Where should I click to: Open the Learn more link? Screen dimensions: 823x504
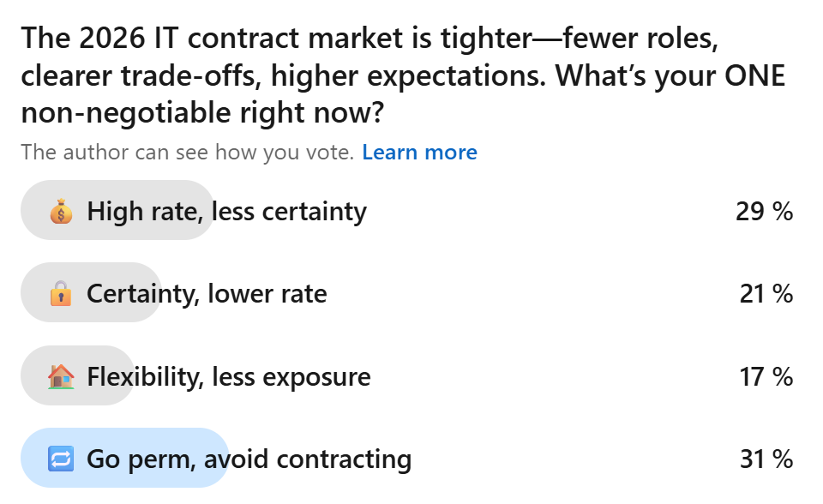coord(419,153)
